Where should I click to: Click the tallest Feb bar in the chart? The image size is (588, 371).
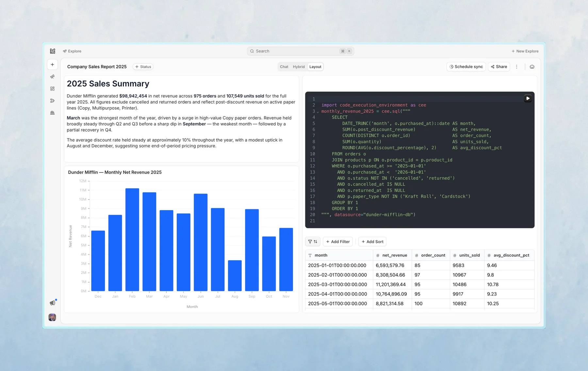[132, 239]
